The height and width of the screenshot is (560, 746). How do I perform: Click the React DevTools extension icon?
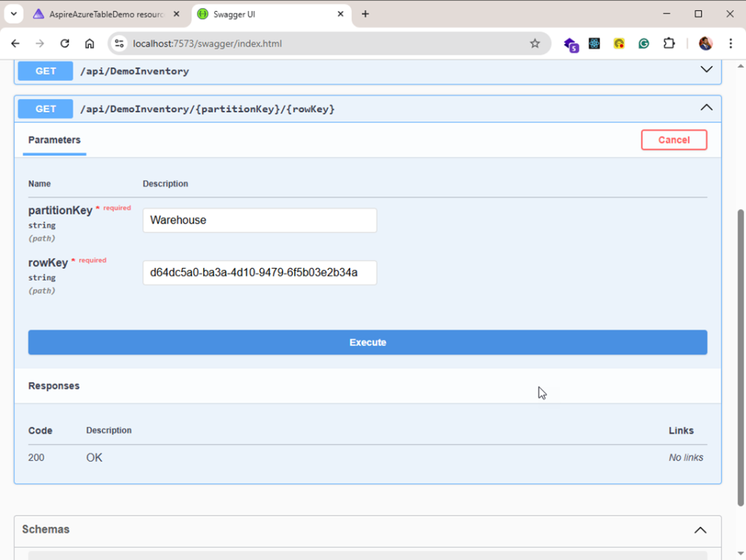(594, 44)
